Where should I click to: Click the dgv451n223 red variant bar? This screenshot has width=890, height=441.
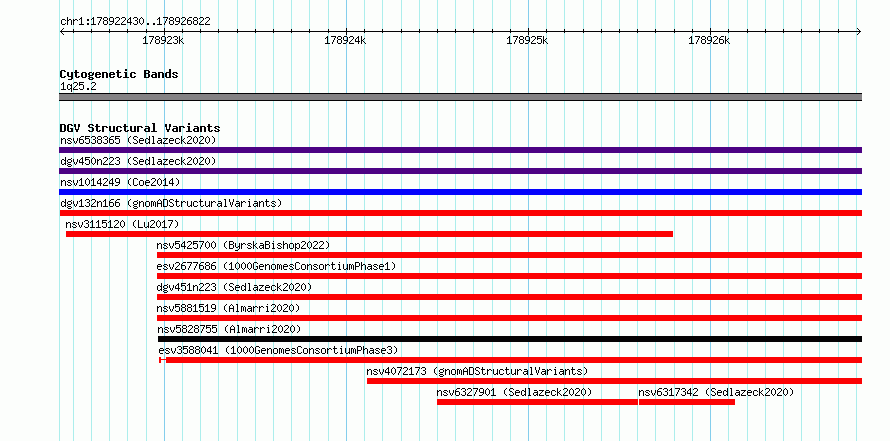[510, 297]
